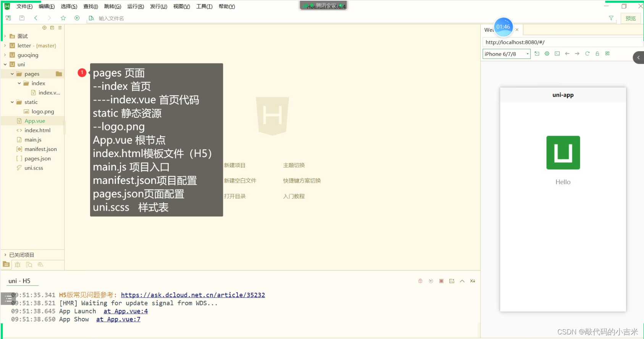Screen dimensions: 644x339
Task: Select manifest.json in the project tree
Action: 40,149
